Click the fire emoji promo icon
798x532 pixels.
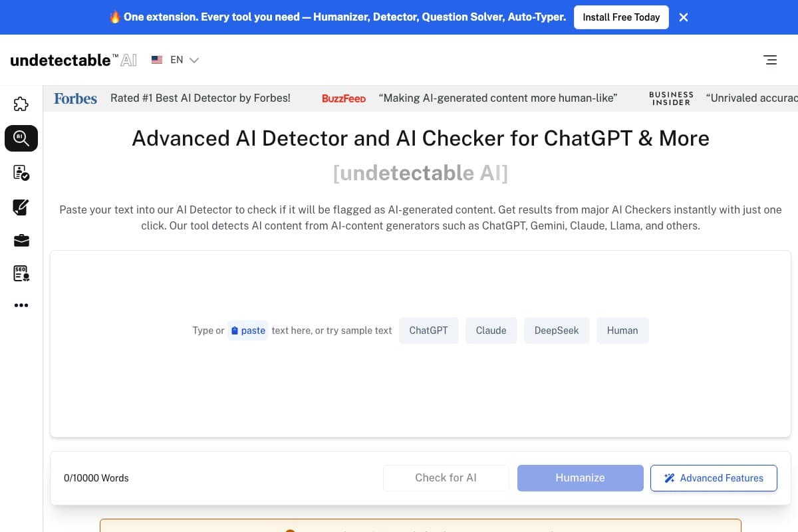click(116, 17)
